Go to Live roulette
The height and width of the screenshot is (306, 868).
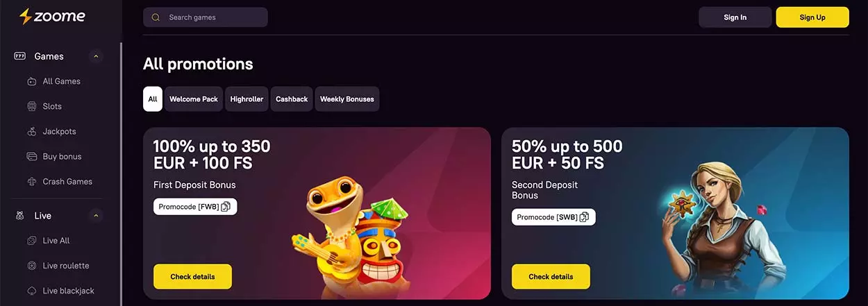(x=66, y=266)
